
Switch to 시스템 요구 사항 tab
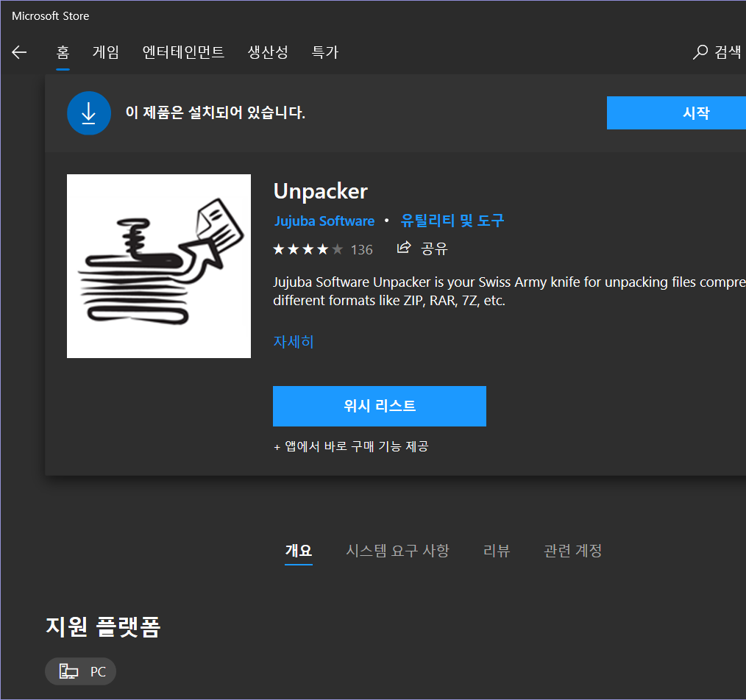click(x=397, y=551)
